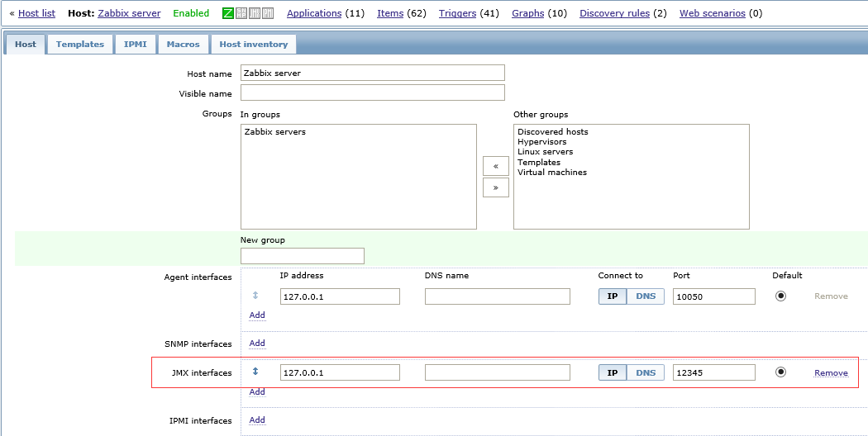
Task: Click the JMX availability icon
Action: click(x=254, y=13)
